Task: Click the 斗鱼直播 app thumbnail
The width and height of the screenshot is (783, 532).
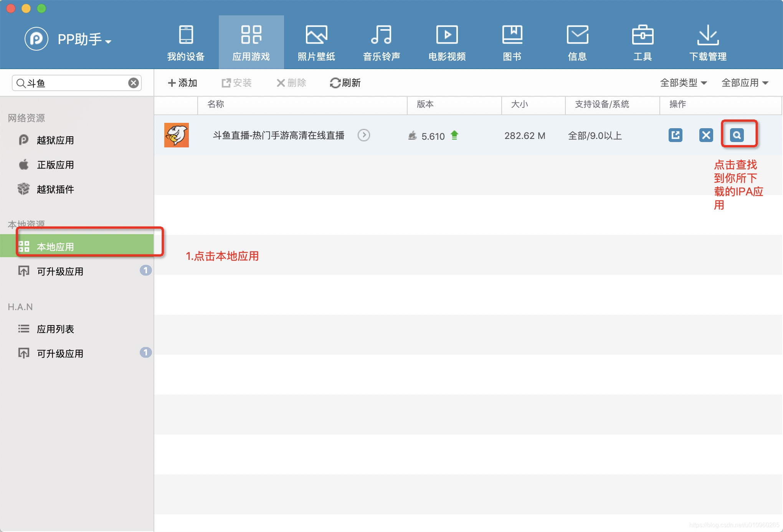Action: pyautogui.click(x=177, y=135)
